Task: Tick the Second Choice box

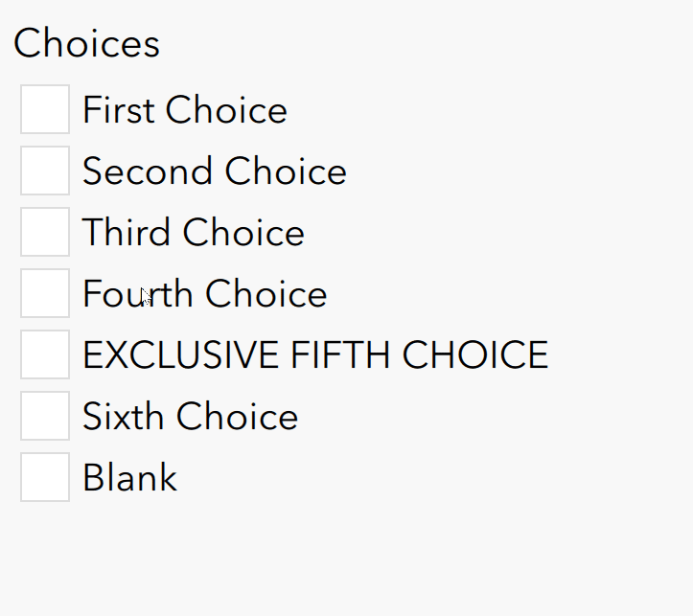Action: [45, 171]
